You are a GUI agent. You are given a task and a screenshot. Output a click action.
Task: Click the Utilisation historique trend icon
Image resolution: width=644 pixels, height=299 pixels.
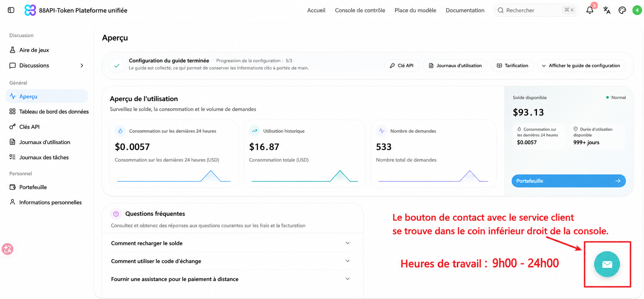click(255, 131)
